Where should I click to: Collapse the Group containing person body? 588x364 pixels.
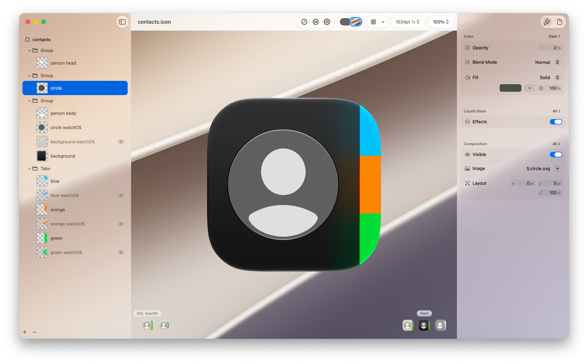[x=29, y=101]
